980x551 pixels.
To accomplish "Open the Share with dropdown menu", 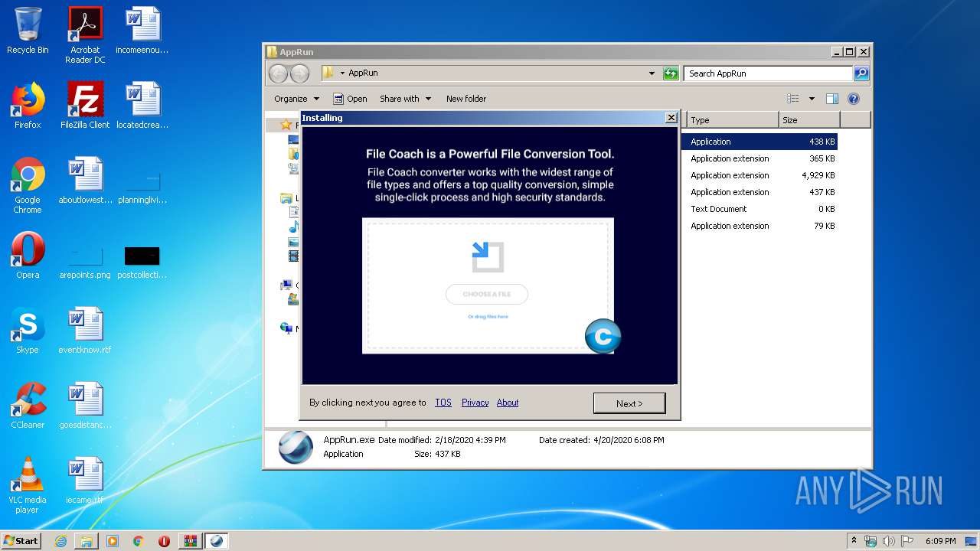I will [405, 99].
